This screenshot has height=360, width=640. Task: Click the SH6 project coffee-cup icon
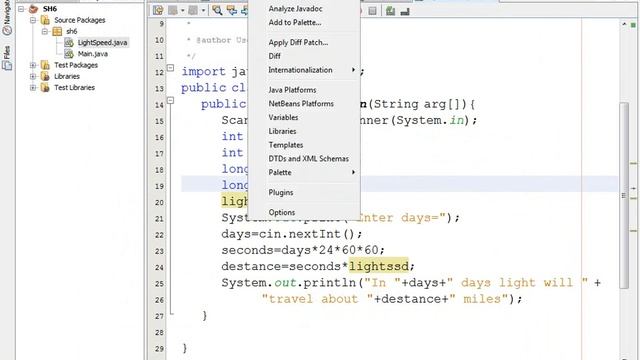(33, 9)
